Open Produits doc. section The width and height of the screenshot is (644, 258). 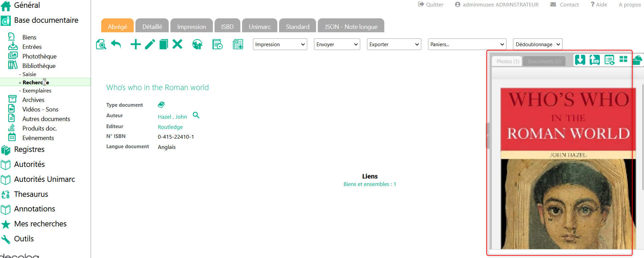(39, 128)
